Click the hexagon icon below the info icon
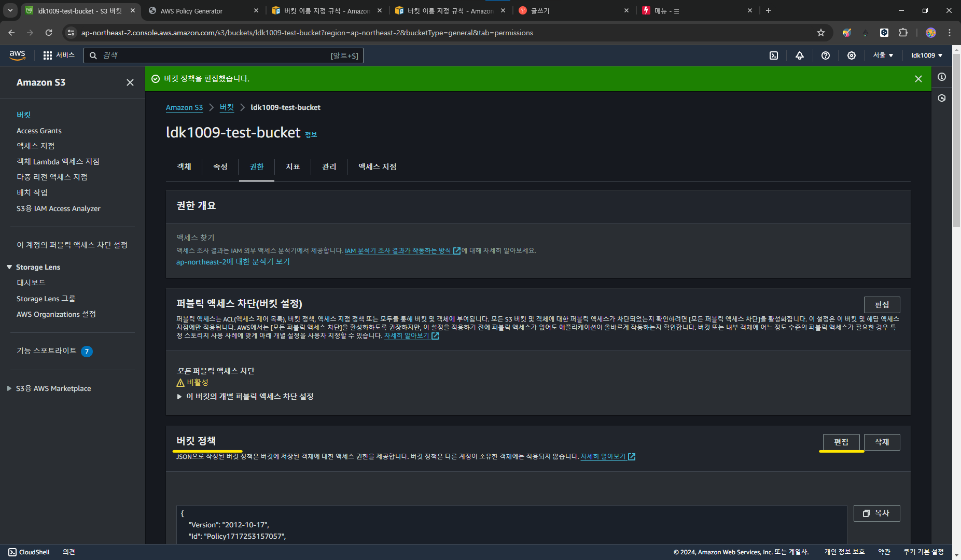 [x=942, y=98]
